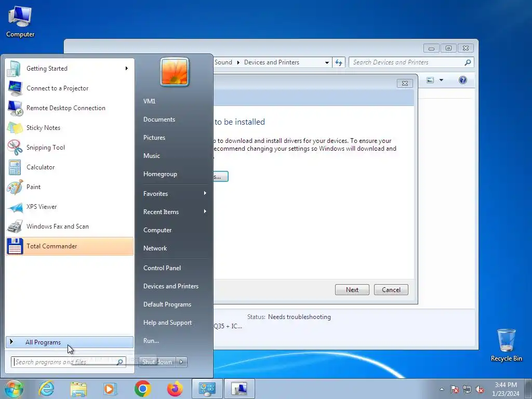The image size is (532, 399).
Task: Open Help and Support
Action: (x=167, y=323)
